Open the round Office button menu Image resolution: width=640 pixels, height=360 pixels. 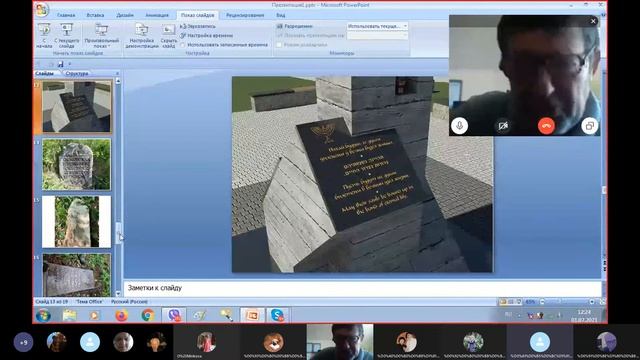pos(42,10)
